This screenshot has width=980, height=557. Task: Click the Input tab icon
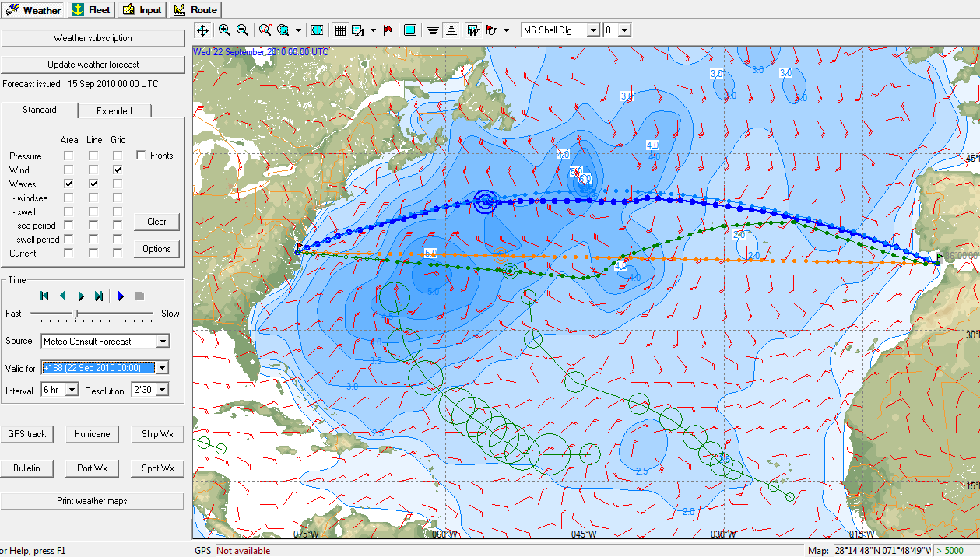128,9
